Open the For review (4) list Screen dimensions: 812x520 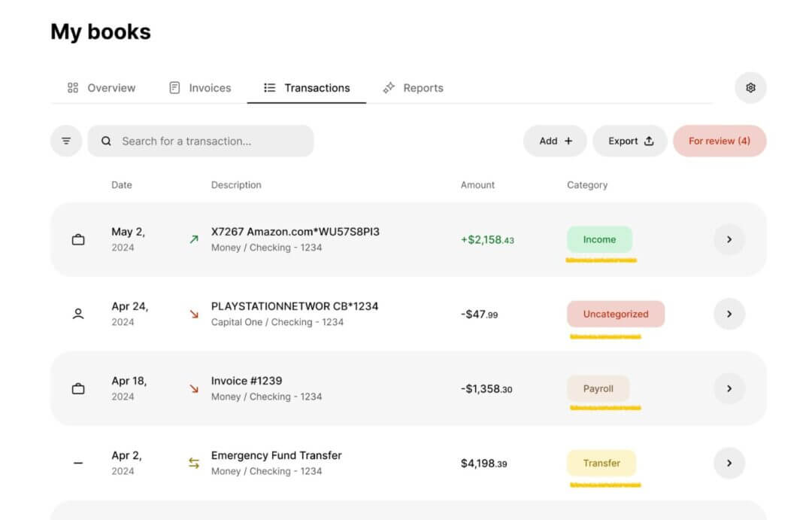[720, 141]
